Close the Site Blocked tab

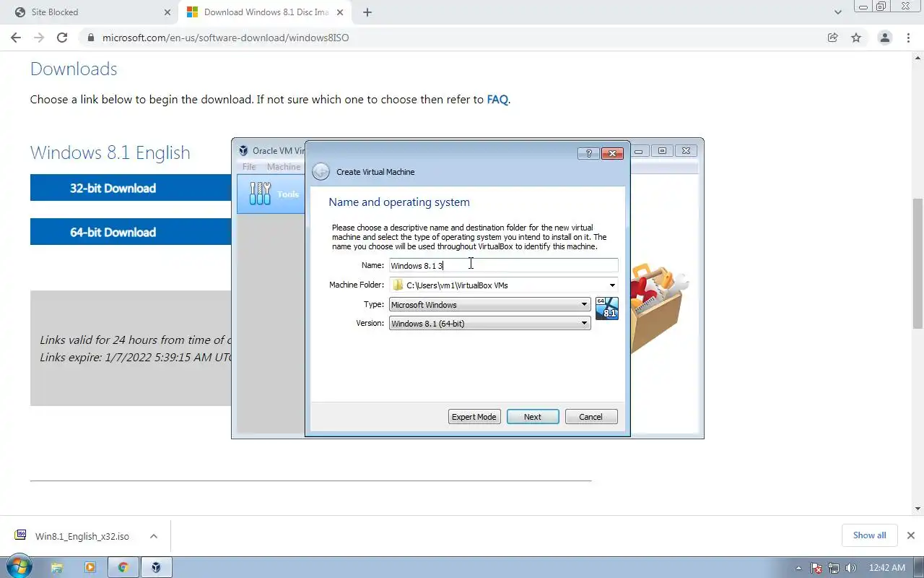tap(167, 12)
